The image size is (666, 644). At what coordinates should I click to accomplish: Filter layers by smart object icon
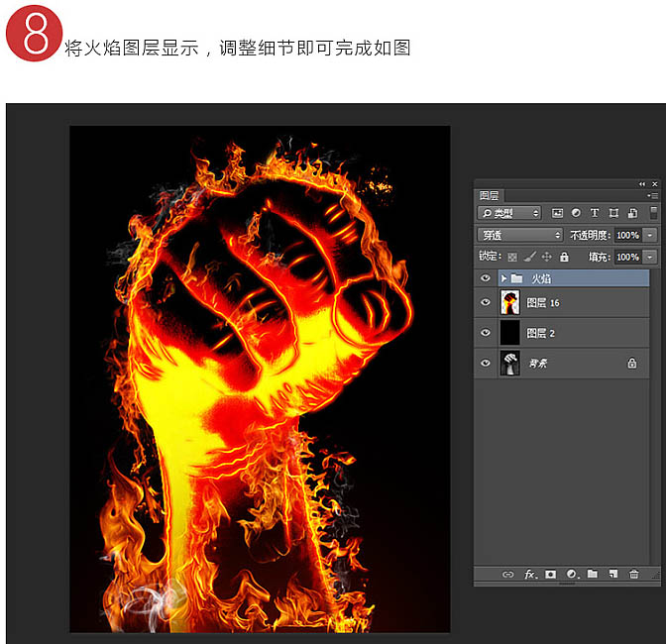632,213
